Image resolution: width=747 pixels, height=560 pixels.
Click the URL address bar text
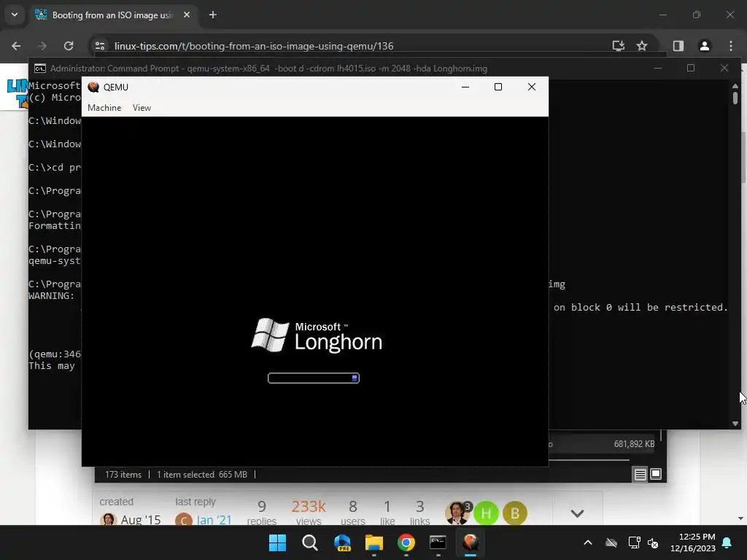click(x=254, y=46)
